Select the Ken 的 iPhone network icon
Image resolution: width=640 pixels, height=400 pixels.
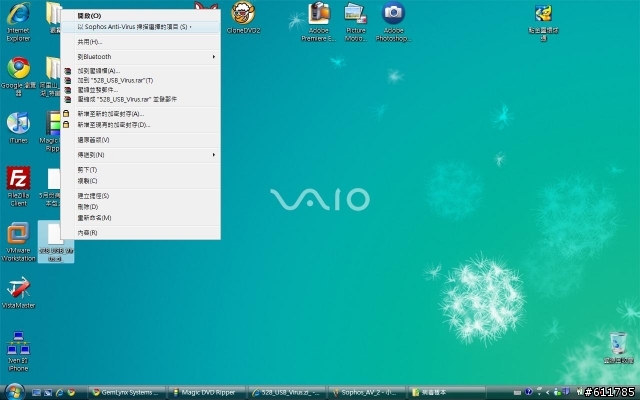click(x=18, y=351)
